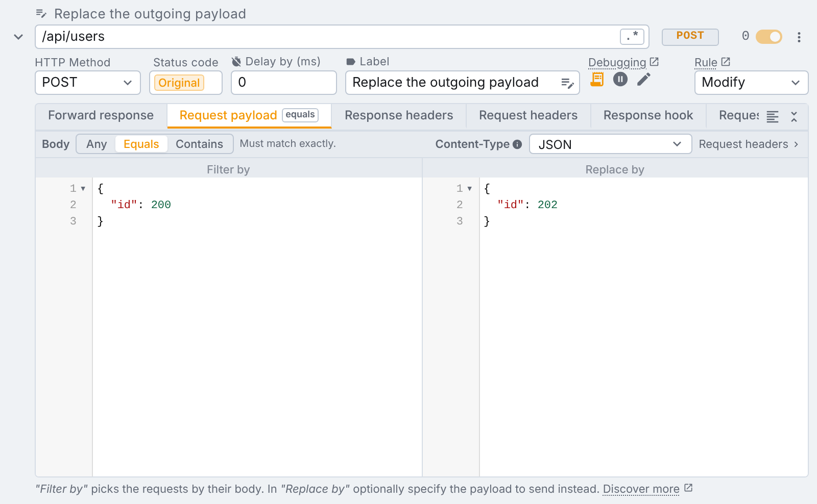The height and width of the screenshot is (504, 817).
Task: Switch to the Response headers tab
Action: (399, 116)
